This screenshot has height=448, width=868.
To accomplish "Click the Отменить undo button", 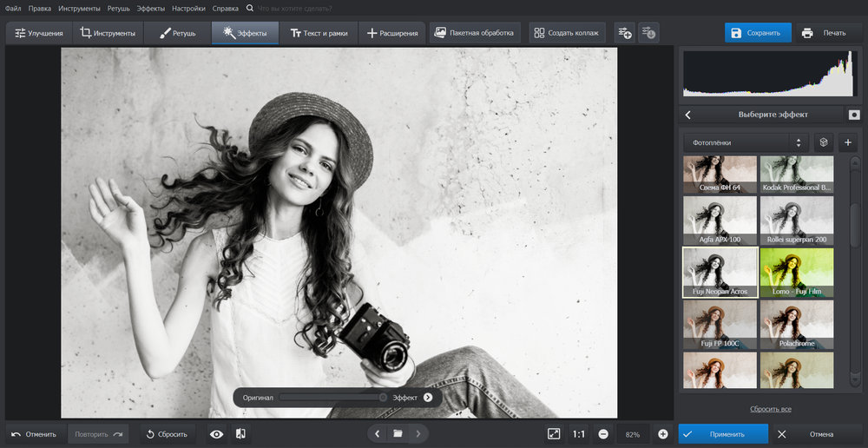I will click(34, 434).
